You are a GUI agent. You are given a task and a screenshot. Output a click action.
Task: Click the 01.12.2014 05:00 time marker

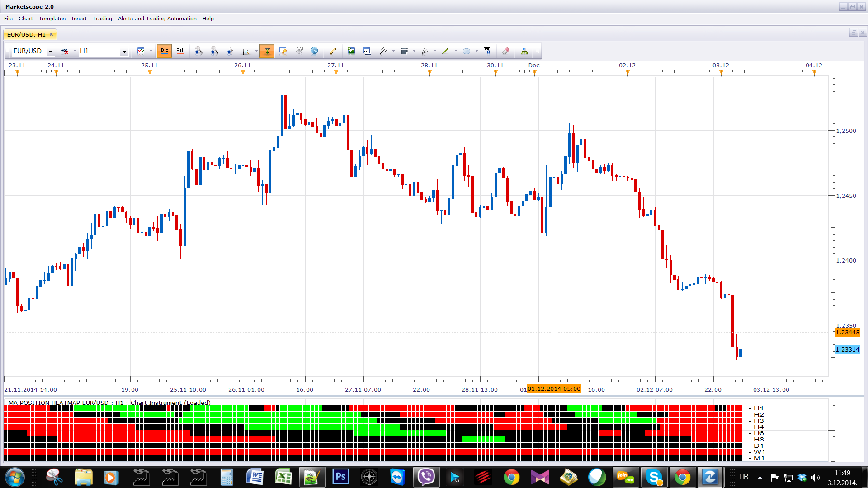point(554,389)
